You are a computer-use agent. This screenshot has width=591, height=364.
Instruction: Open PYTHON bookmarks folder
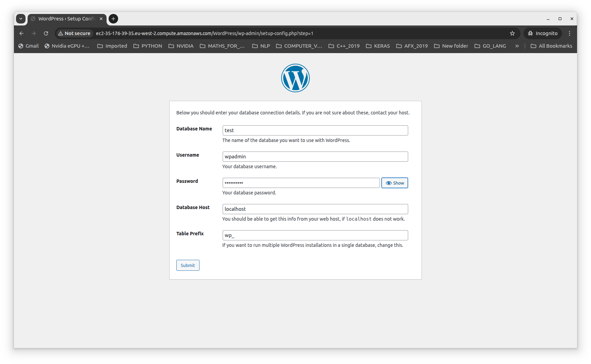click(148, 46)
